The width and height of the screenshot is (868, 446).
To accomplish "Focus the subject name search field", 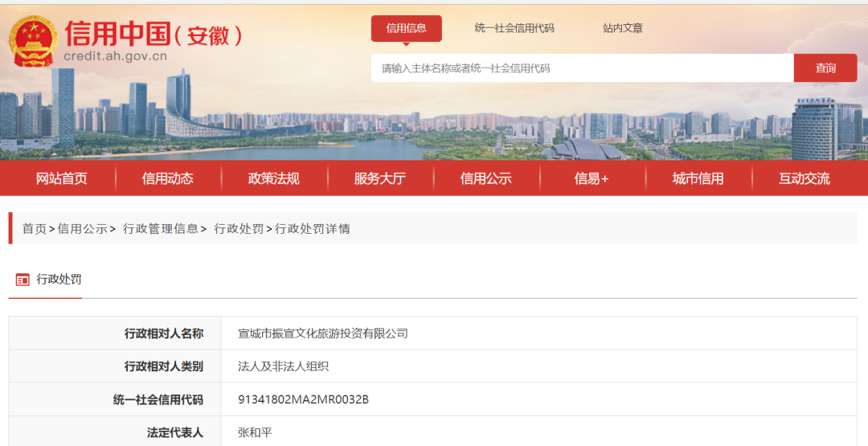I will pyautogui.click(x=583, y=68).
